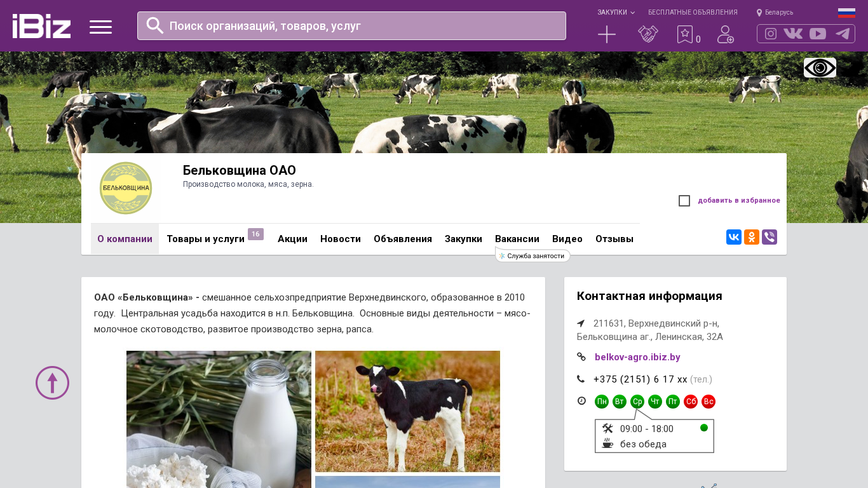Click the 16 items count badge
868x488 pixels.
pyautogui.click(x=255, y=234)
